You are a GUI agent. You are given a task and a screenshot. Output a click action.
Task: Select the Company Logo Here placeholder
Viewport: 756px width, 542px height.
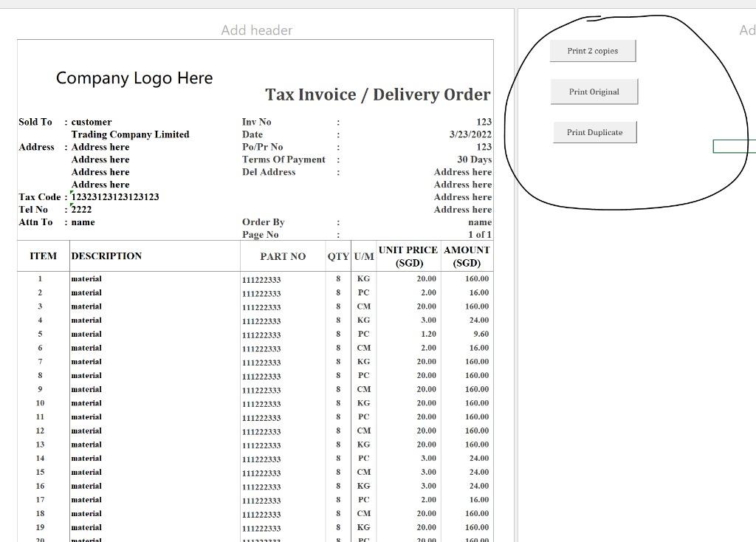[x=134, y=78]
